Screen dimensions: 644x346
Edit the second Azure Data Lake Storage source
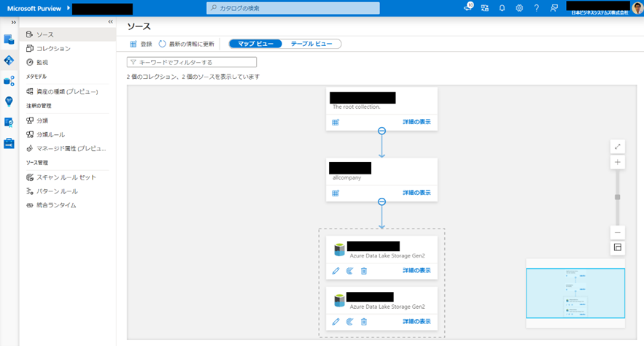(x=335, y=322)
